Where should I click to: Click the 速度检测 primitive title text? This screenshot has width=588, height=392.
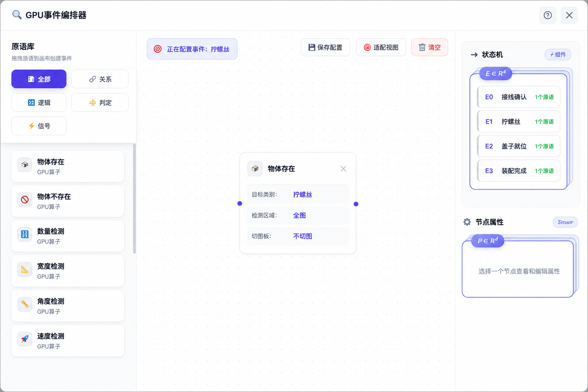51,336
